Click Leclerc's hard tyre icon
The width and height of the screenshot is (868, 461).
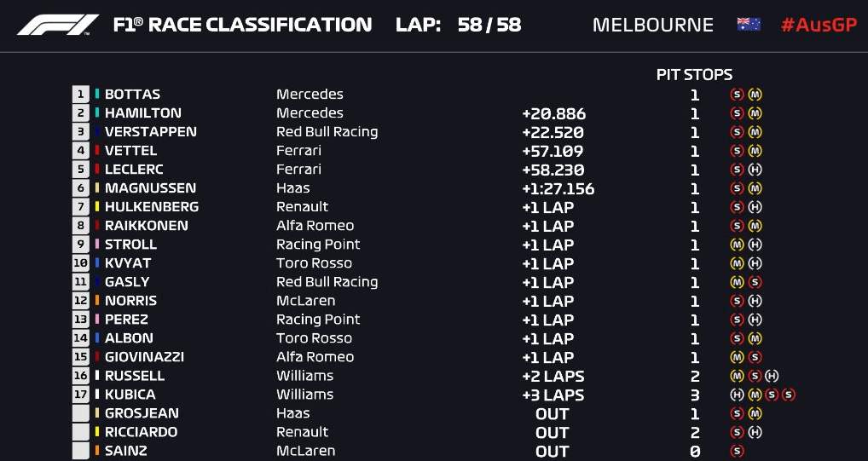pyautogui.click(x=755, y=170)
